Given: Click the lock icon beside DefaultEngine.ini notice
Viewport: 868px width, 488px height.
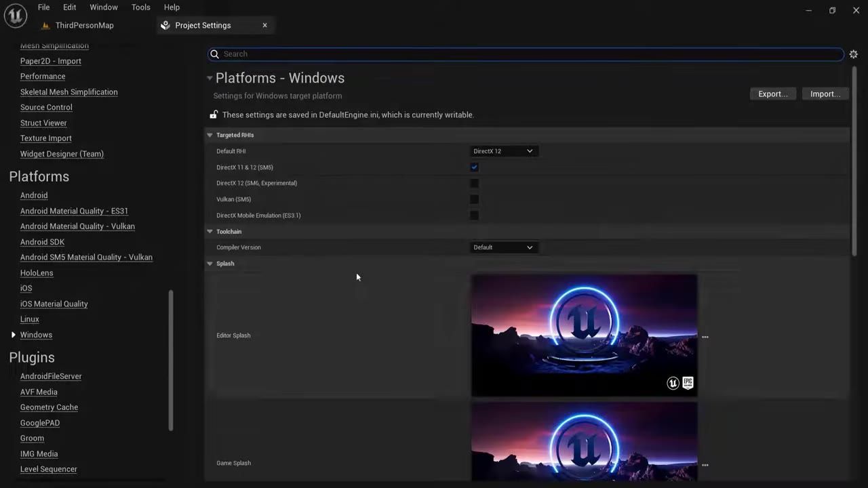Looking at the screenshot, I should (x=214, y=115).
